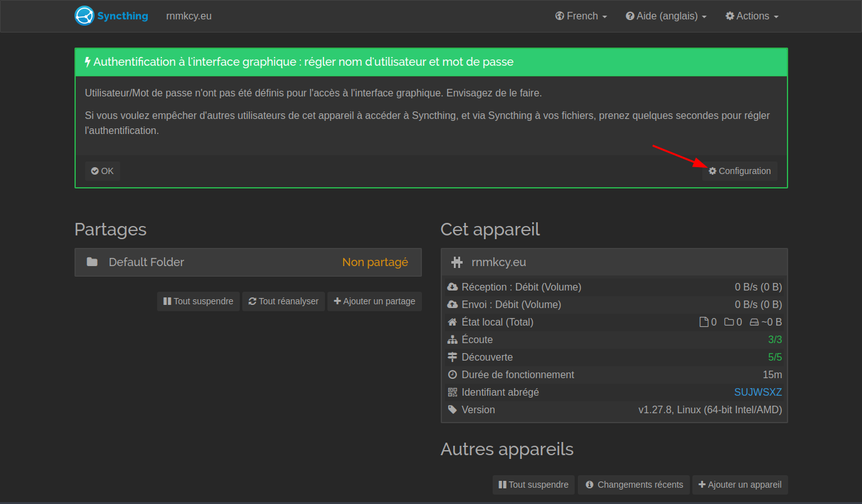Collapse the rnmkcy.eu device panel header

613,262
